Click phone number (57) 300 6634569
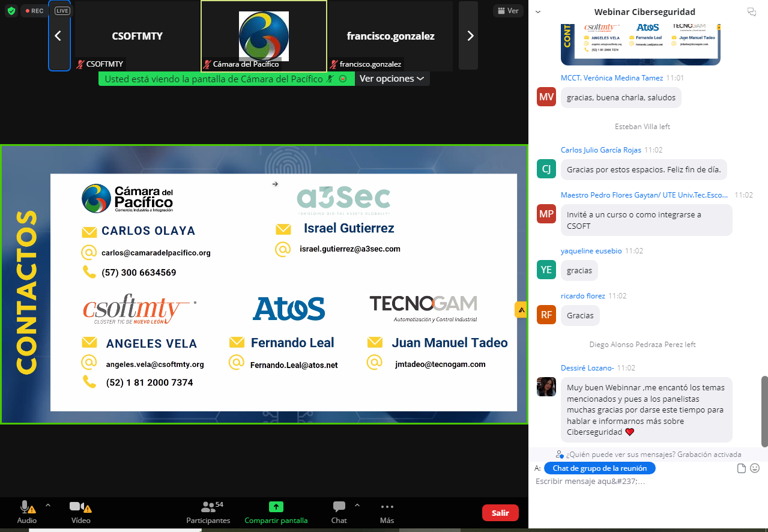 pyautogui.click(x=139, y=273)
